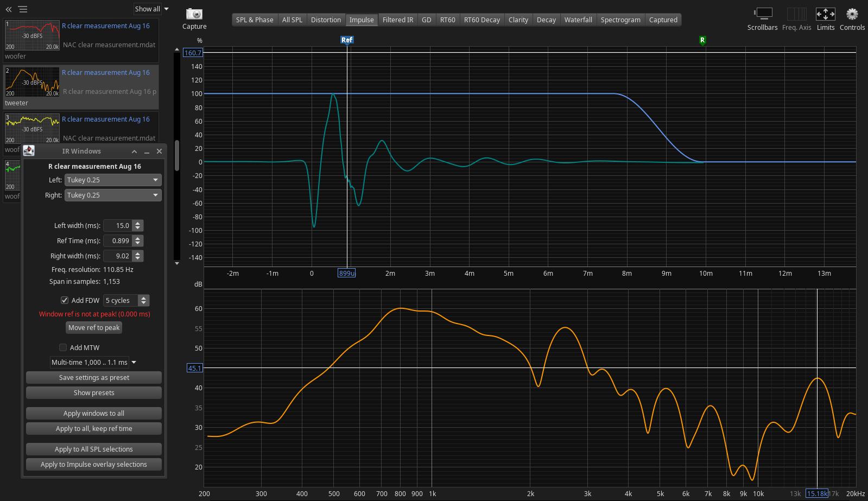The width and height of the screenshot is (868, 501).
Task: Increase the Right width value
Action: click(x=138, y=253)
